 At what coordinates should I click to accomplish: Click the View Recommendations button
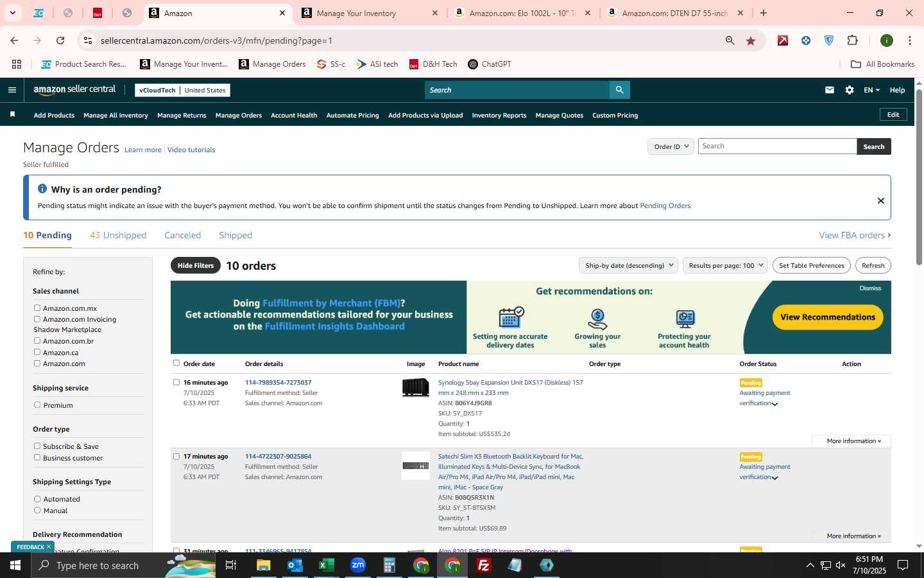pos(828,317)
